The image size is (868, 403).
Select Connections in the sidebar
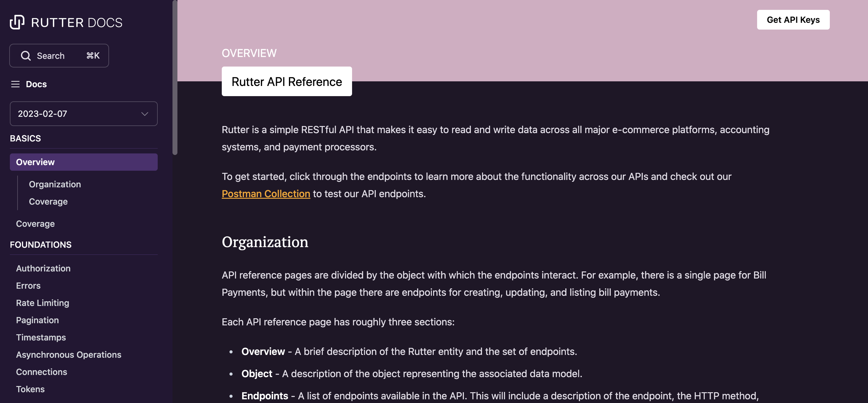pyautogui.click(x=42, y=372)
